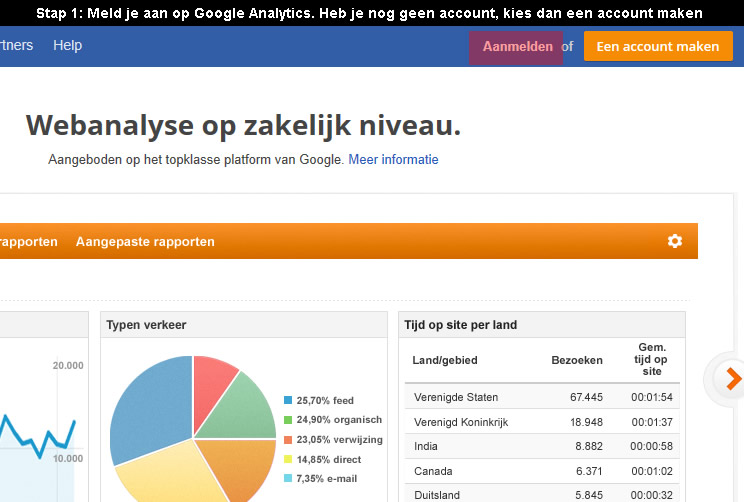The width and height of the screenshot is (744, 502).
Task: Click the blue feed legend square
Action: (x=288, y=400)
